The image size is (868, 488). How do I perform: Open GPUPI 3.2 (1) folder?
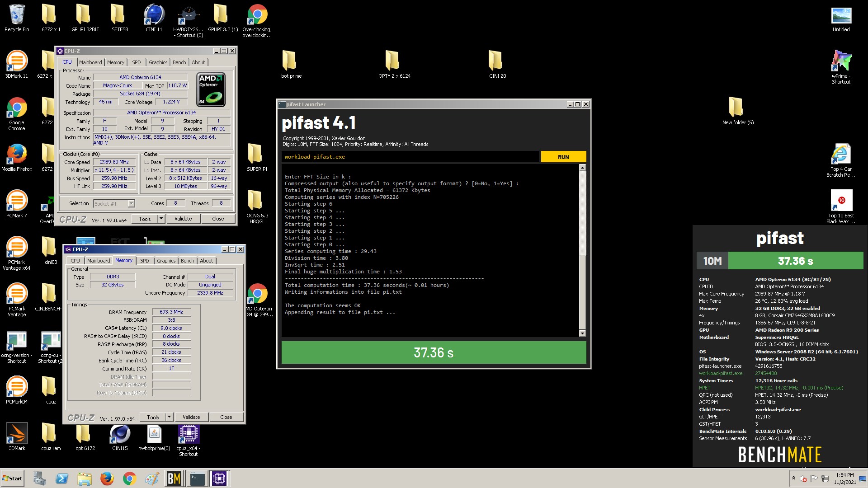click(223, 18)
